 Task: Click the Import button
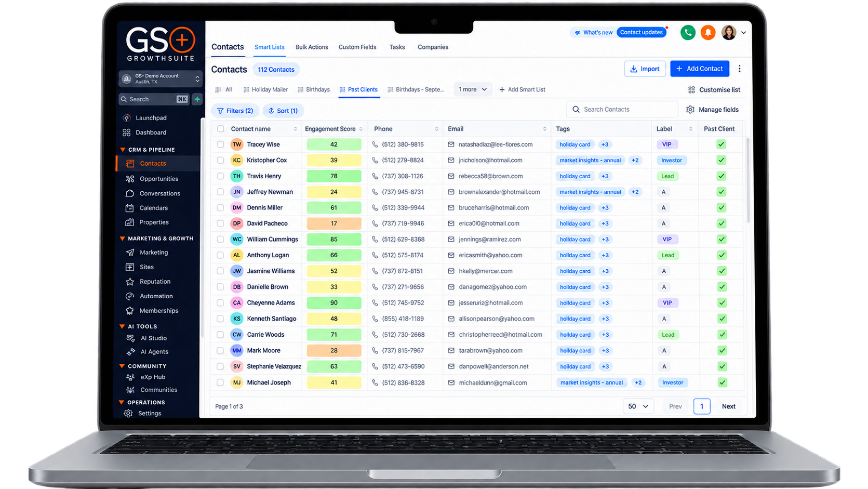(x=645, y=69)
